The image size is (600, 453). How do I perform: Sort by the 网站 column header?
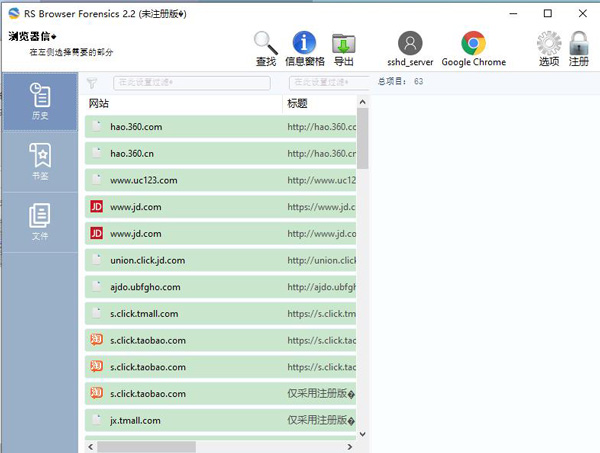coord(184,103)
